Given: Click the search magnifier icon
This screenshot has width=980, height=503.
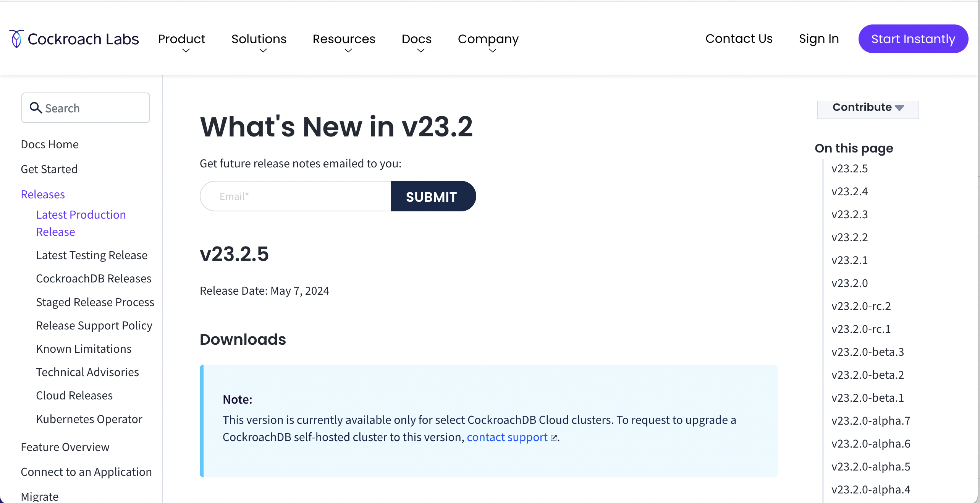Looking at the screenshot, I should click(36, 107).
